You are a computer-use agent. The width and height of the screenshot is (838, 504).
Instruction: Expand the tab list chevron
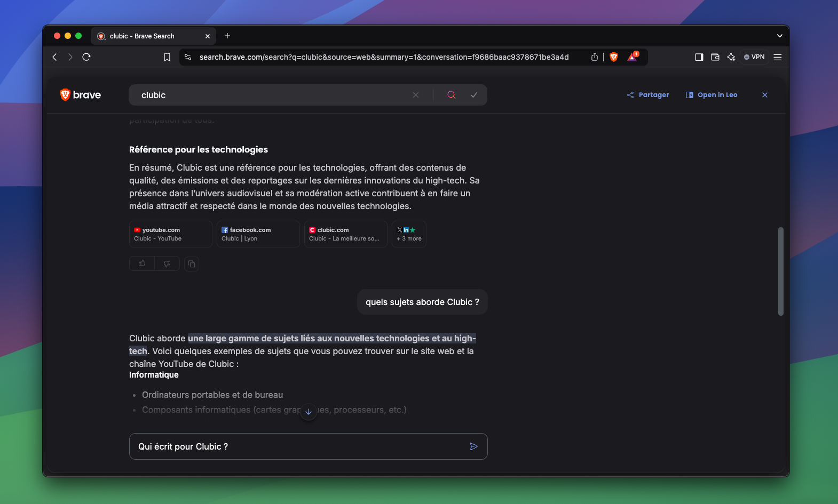click(779, 36)
